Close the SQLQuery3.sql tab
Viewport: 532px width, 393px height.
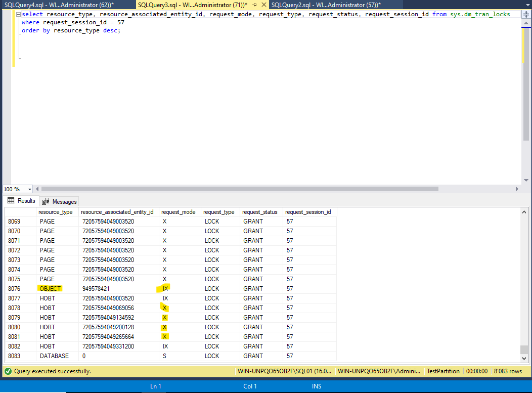tap(264, 5)
